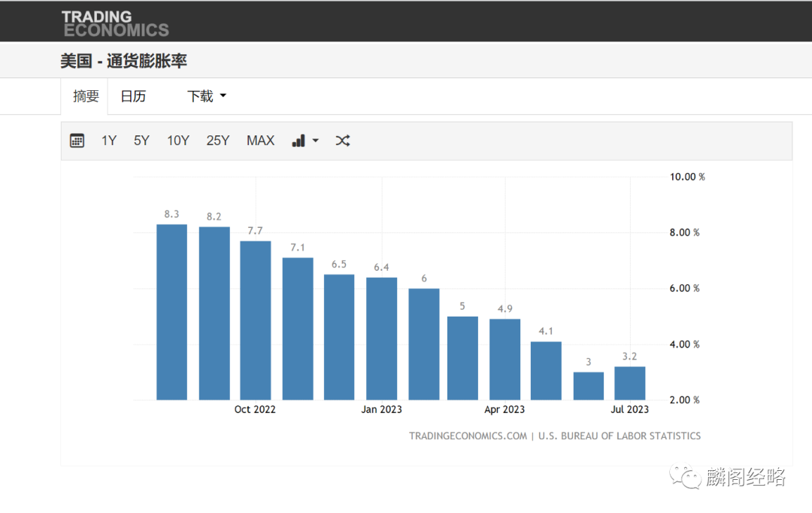Click the 2.00 % axis value

click(x=685, y=400)
